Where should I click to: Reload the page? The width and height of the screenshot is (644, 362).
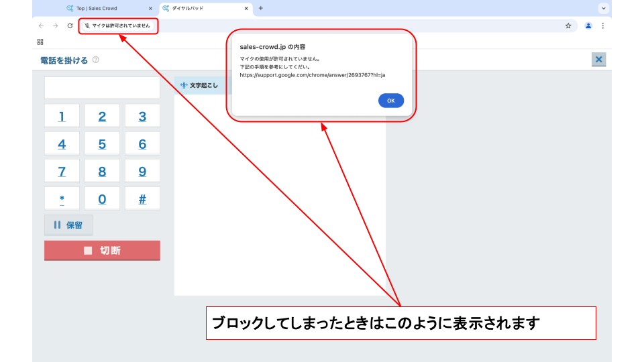(x=70, y=25)
